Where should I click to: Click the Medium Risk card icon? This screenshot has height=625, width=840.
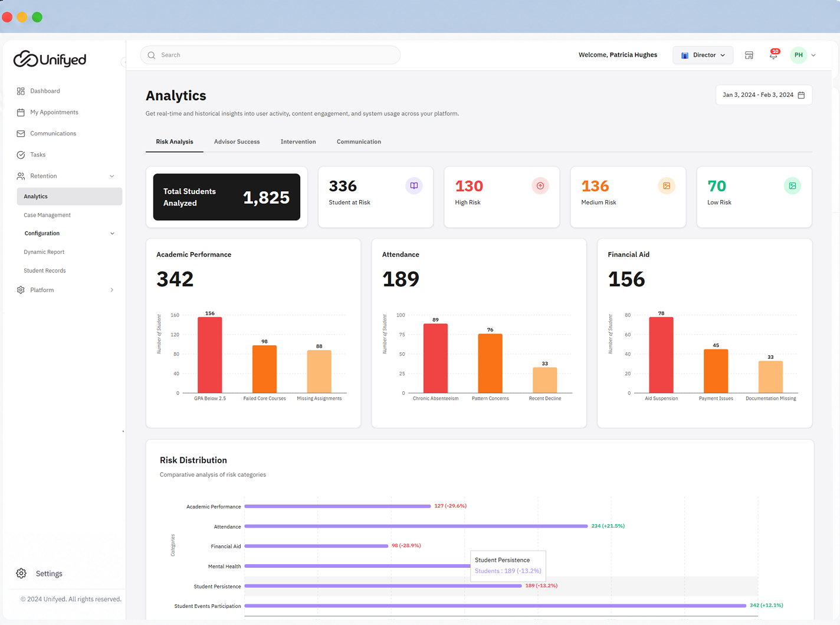(667, 186)
